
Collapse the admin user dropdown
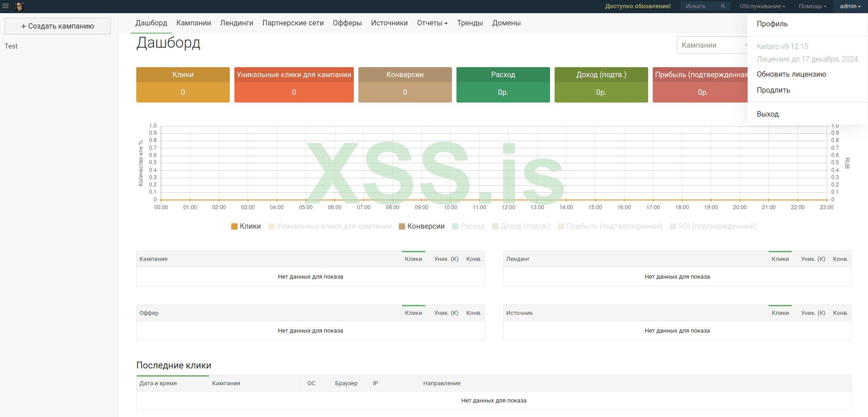click(x=850, y=6)
